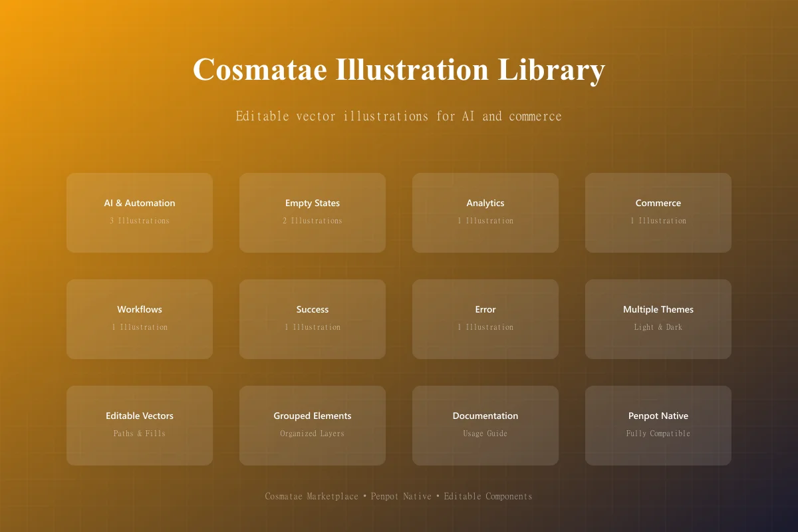Click the Success illustration card
Screen dimensions: 798x532
313,319
